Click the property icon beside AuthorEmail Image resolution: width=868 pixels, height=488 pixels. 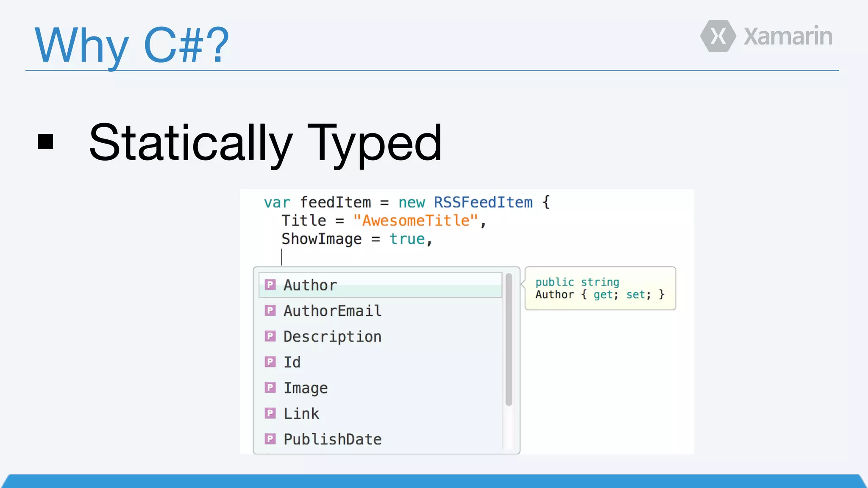270,311
